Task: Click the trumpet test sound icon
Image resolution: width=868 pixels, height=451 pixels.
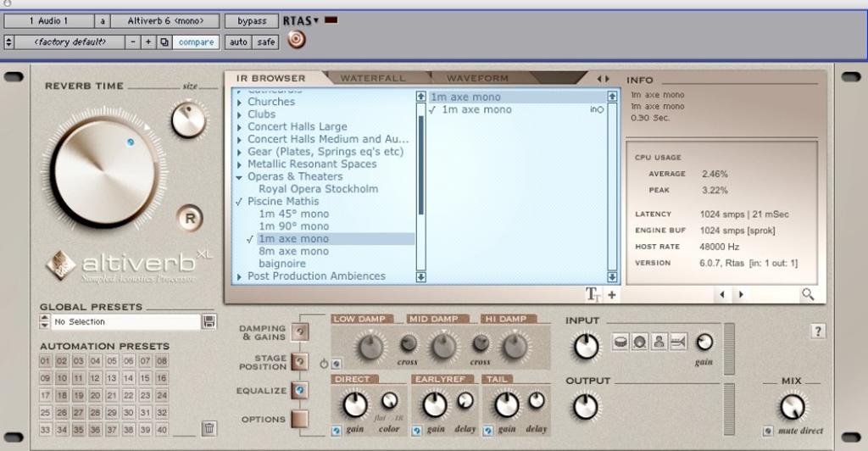Action: pos(678,342)
